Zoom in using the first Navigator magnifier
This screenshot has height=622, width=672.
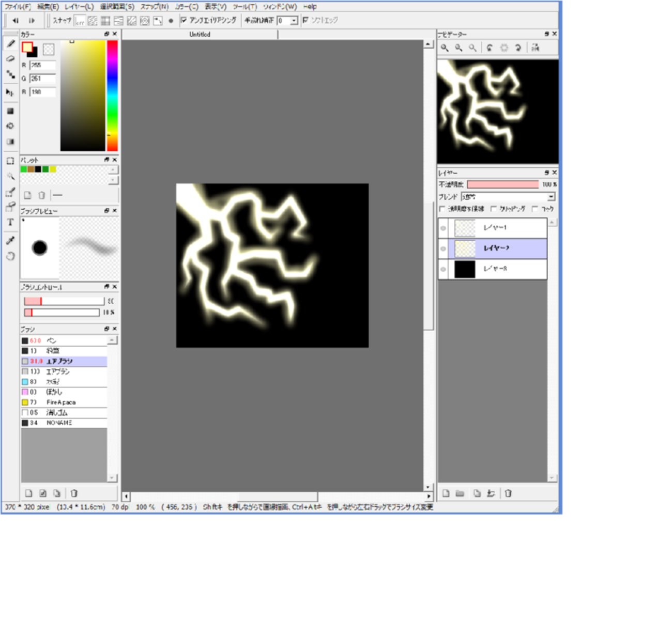point(445,48)
